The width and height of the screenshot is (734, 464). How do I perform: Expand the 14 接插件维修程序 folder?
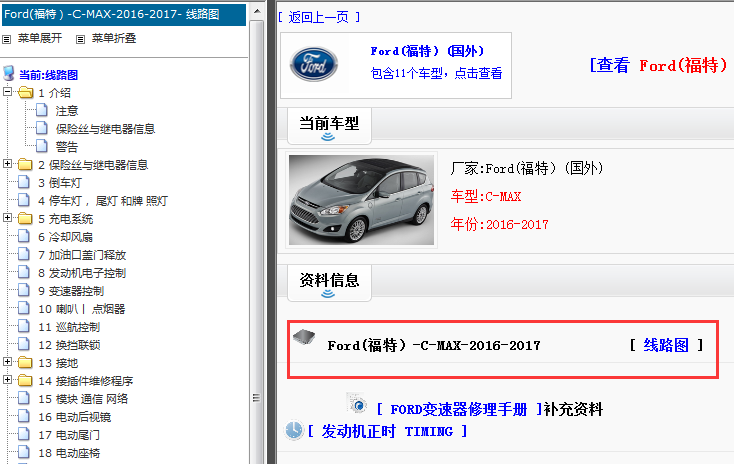[x=7, y=380]
